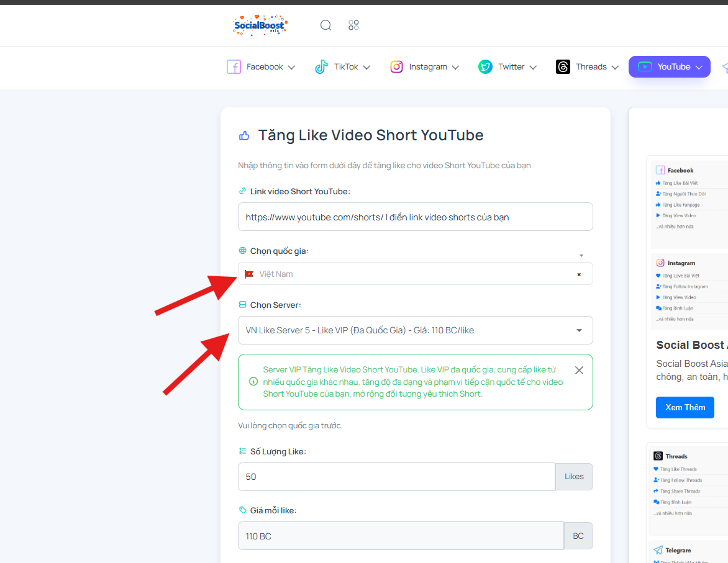Open Tăng Like Bài Viết Facebook link
Screen dimensions: 728x563
(680, 183)
